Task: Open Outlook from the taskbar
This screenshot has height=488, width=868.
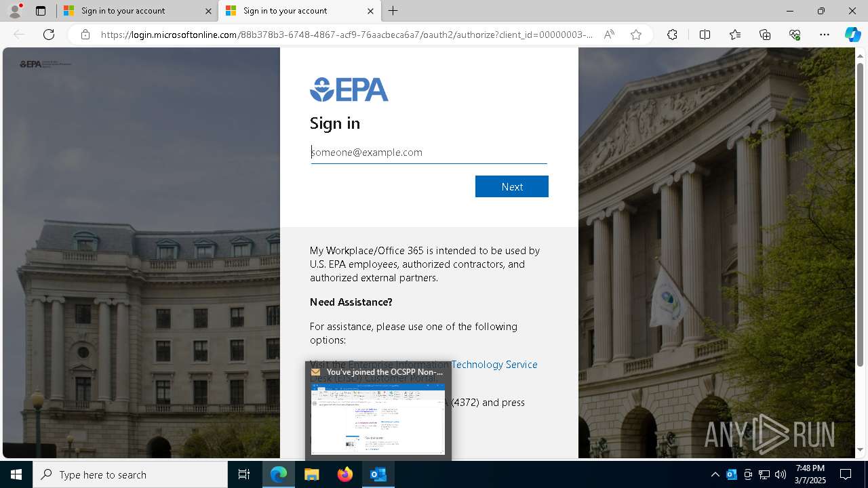Action: [x=378, y=474]
